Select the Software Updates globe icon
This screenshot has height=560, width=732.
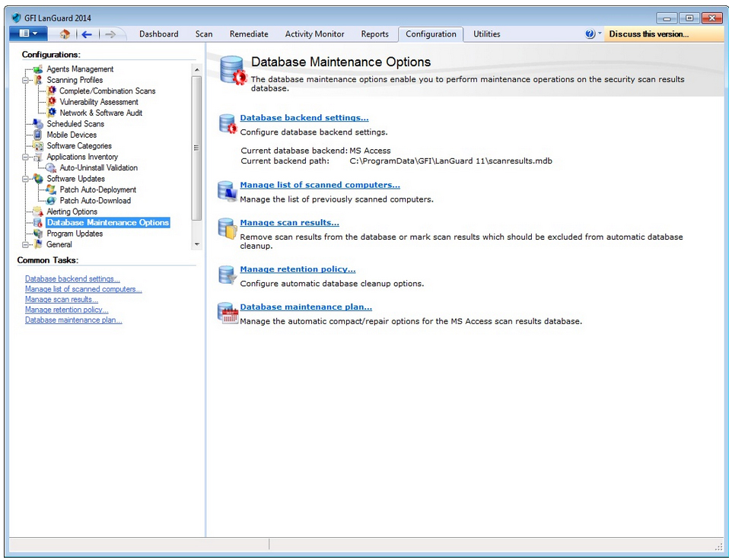[38, 179]
